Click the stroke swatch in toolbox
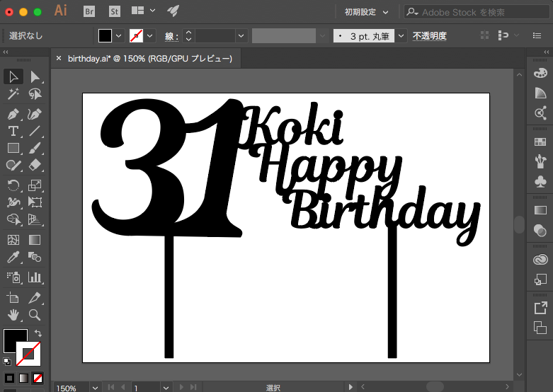 (29, 354)
